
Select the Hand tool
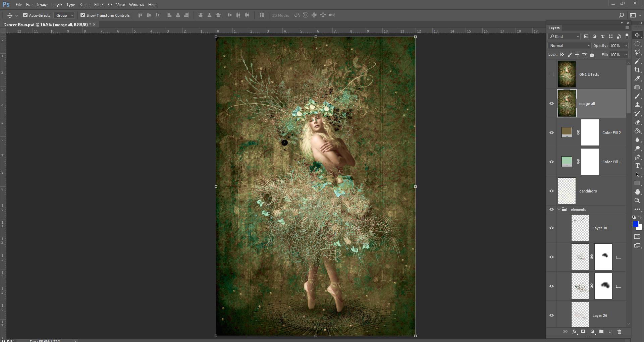pos(637,192)
